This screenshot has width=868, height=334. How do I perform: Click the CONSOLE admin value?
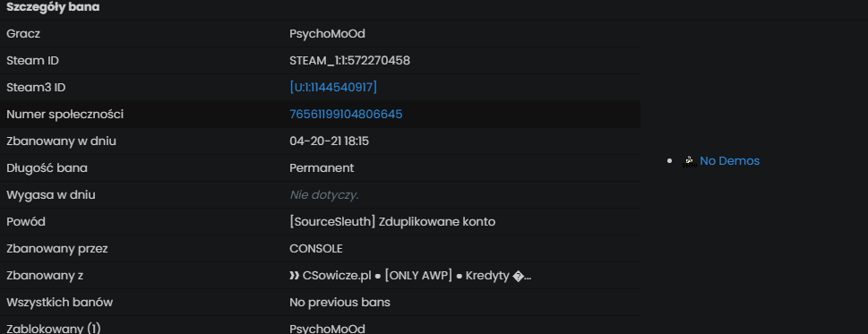click(x=316, y=249)
